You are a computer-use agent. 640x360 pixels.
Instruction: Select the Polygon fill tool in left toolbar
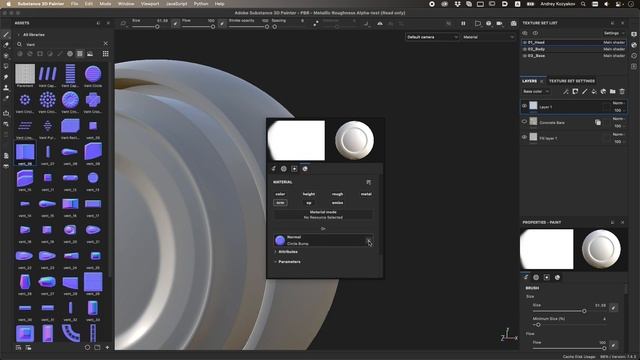6,66
